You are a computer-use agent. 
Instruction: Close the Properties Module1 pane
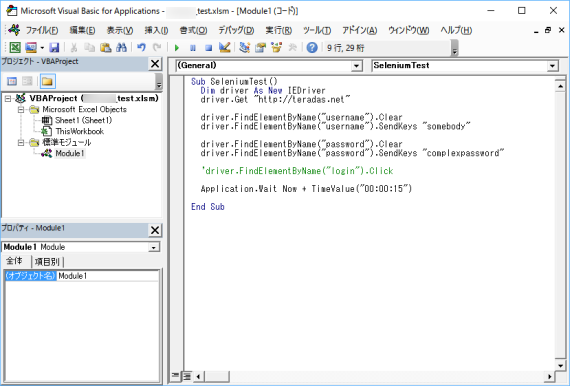point(155,230)
